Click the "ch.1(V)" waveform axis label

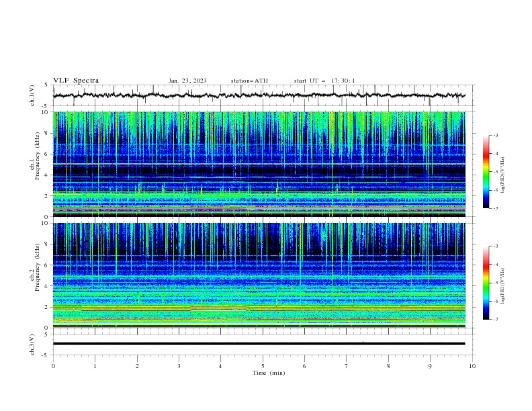pos(32,95)
